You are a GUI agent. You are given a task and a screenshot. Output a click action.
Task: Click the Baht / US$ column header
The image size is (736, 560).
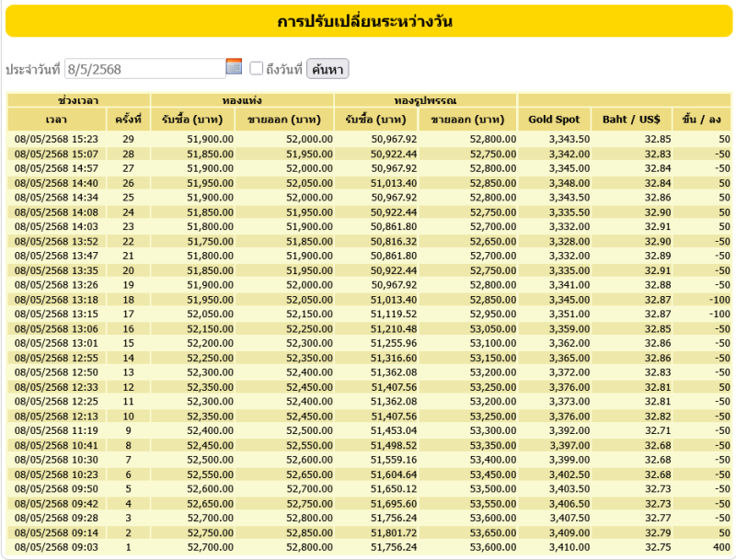point(631,120)
